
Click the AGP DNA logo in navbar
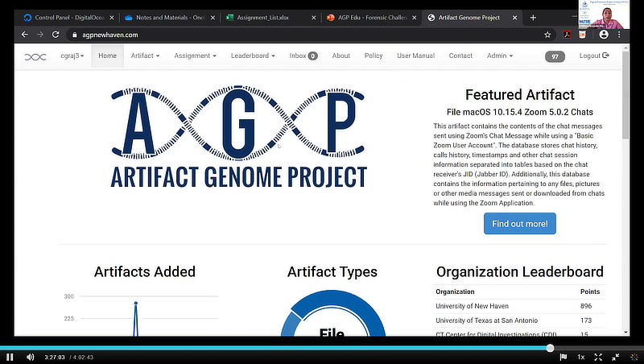point(35,56)
